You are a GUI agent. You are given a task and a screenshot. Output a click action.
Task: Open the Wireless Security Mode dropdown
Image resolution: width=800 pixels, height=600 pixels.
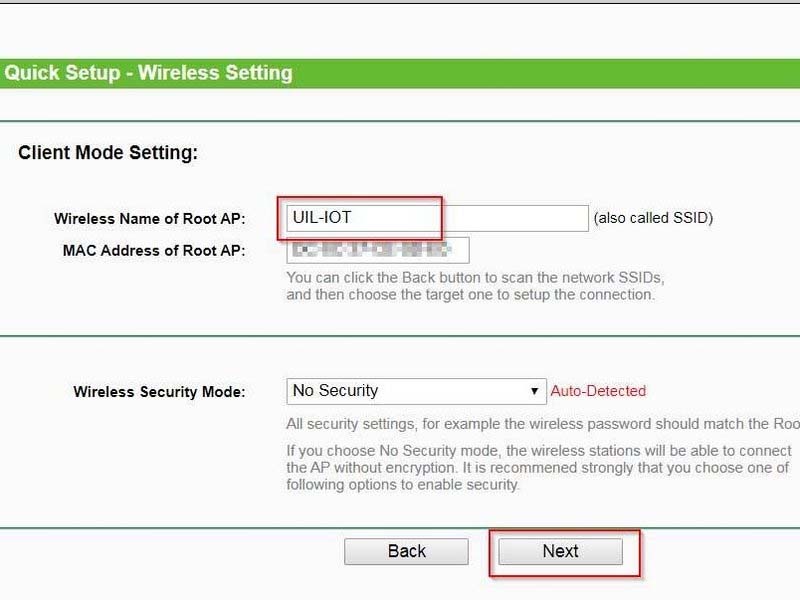[x=415, y=391]
